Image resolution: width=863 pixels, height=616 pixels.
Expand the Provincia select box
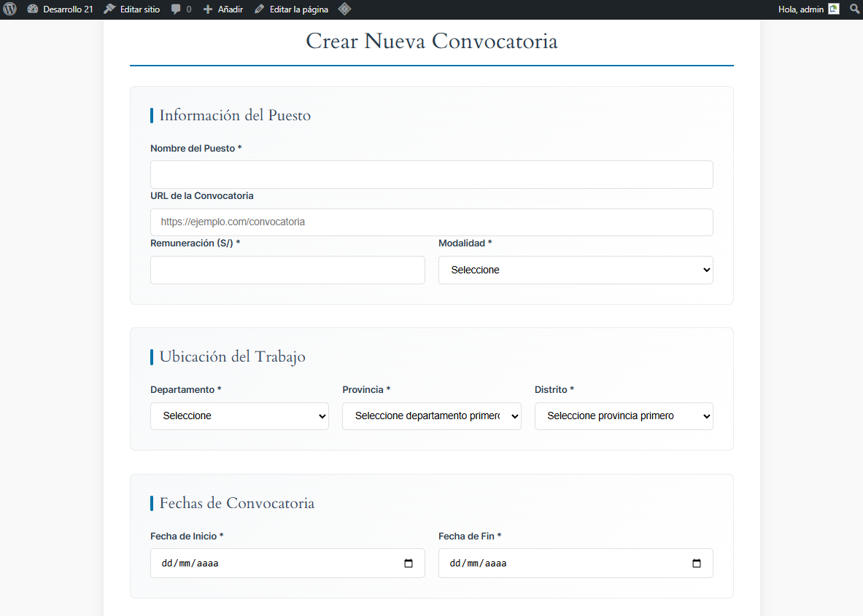[431, 416]
